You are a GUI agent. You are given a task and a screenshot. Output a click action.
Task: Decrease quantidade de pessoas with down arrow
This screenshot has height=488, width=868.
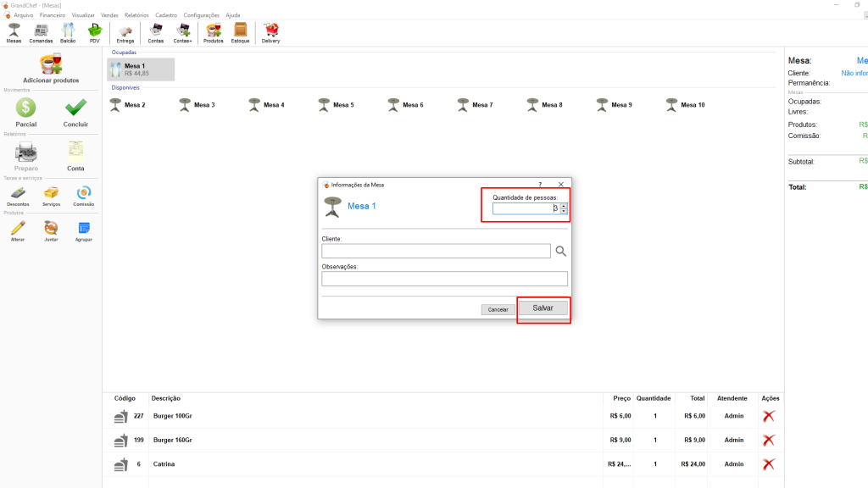point(564,212)
